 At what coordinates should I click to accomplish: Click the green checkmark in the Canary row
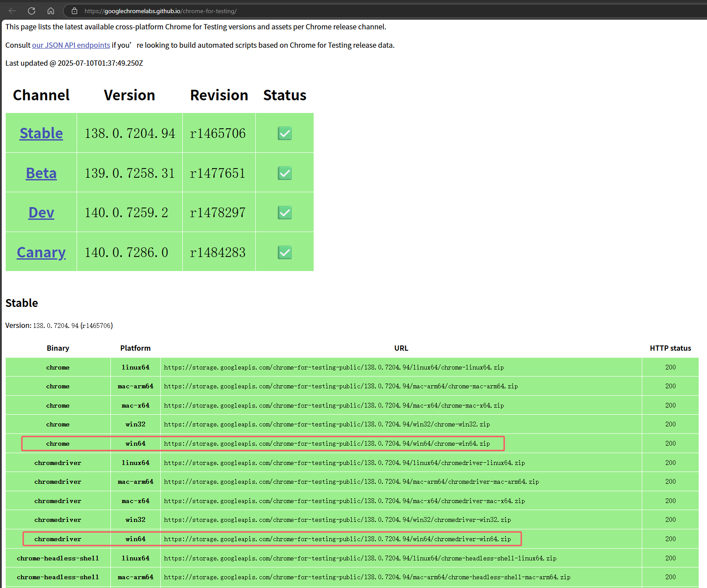point(285,252)
